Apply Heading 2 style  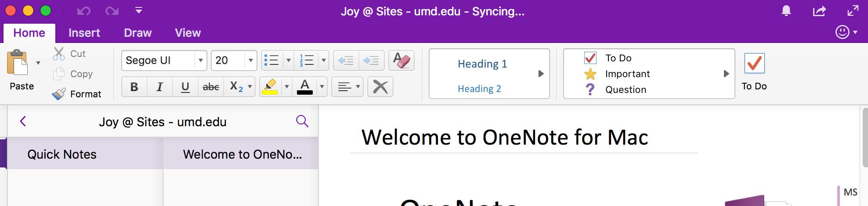[x=479, y=89]
